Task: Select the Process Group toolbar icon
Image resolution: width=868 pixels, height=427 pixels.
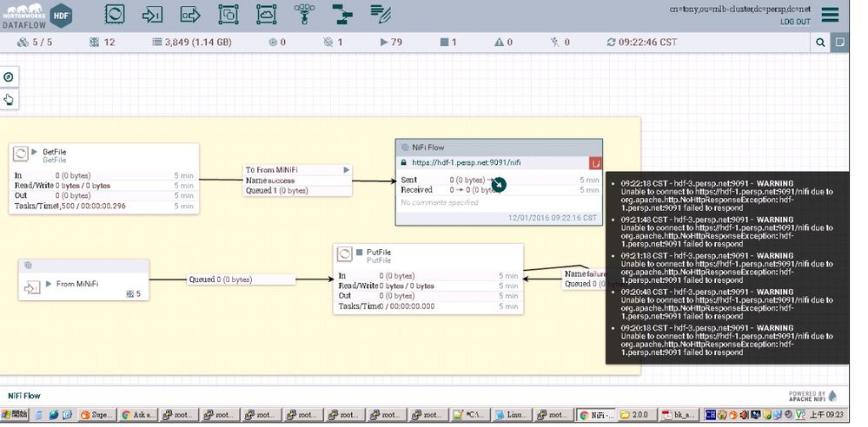Action: [x=228, y=15]
